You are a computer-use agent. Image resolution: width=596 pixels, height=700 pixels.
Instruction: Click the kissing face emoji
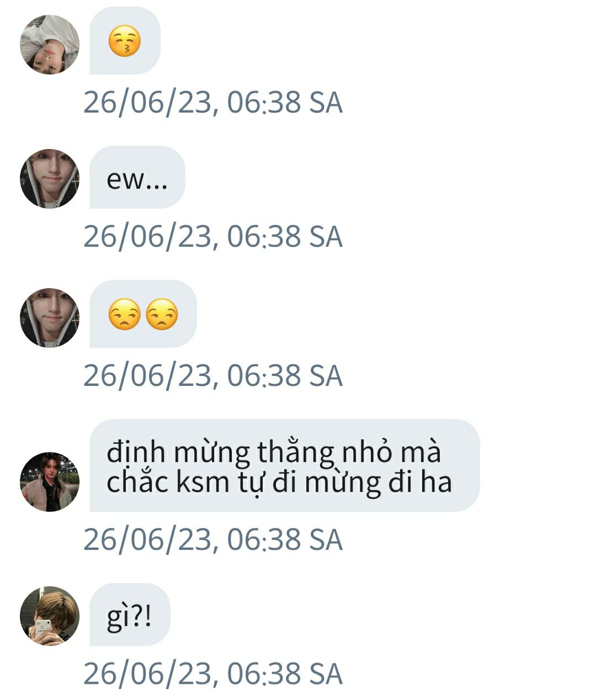[125, 42]
